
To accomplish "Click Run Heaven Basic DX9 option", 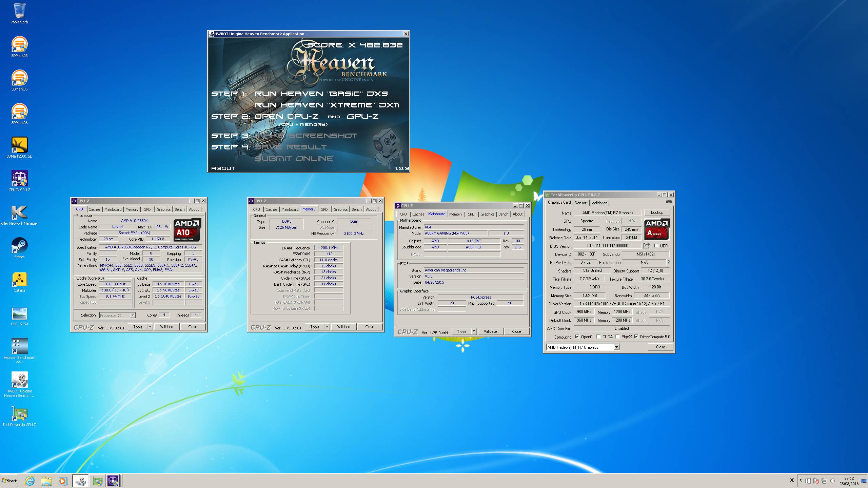I will (321, 94).
